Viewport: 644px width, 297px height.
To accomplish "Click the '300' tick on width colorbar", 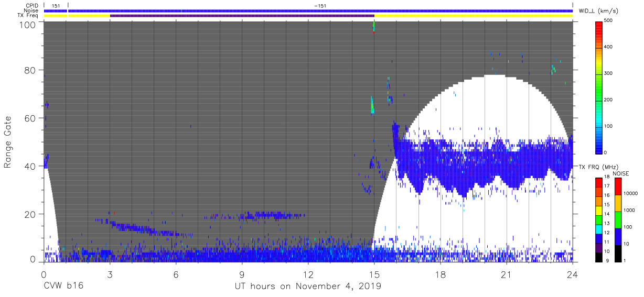I will [x=609, y=73].
